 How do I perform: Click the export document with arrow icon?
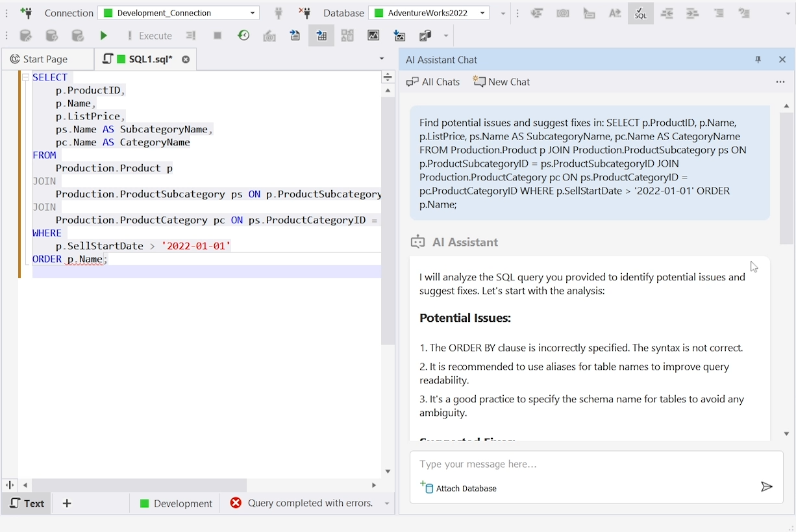pos(295,36)
